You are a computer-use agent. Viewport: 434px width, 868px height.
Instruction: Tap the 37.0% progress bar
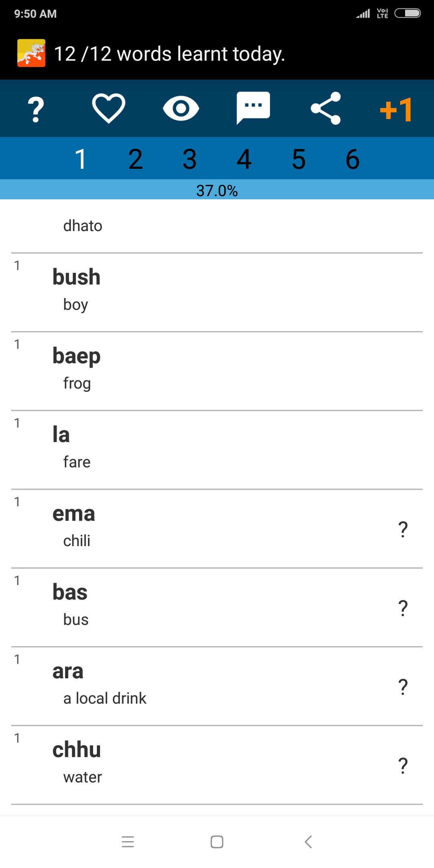pyautogui.click(x=217, y=190)
